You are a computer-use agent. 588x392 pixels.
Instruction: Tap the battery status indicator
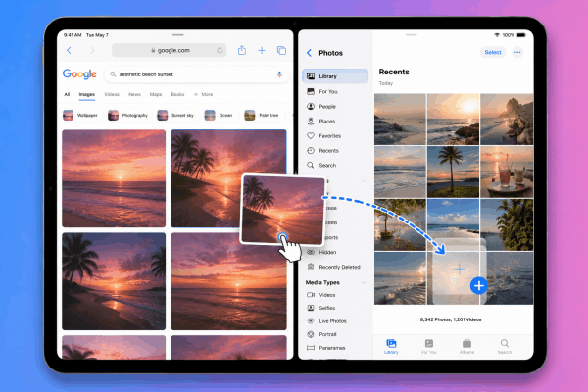click(521, 35)
